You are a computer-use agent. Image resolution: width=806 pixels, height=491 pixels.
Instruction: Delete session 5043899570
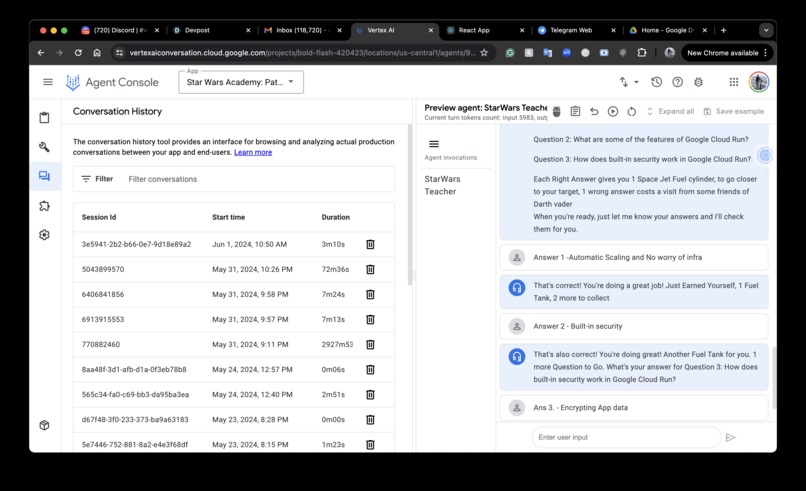[x=370, y=269]
